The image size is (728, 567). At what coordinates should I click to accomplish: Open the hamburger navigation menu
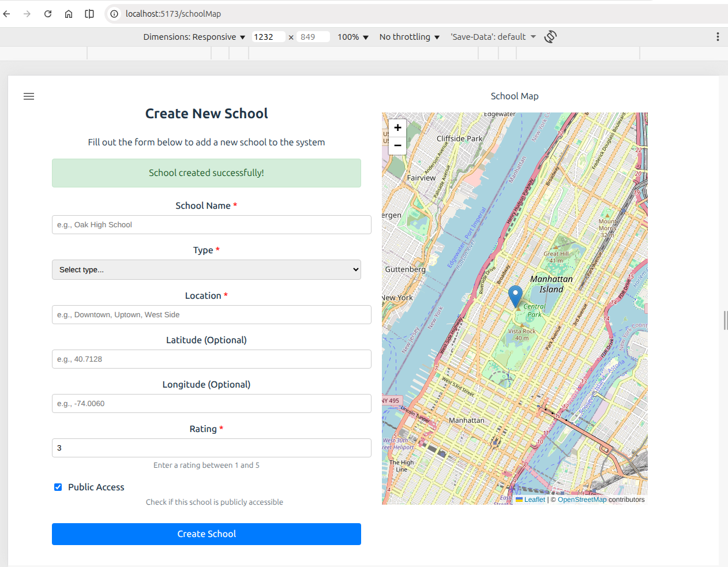pyautogui.click(x=29, y=96)
